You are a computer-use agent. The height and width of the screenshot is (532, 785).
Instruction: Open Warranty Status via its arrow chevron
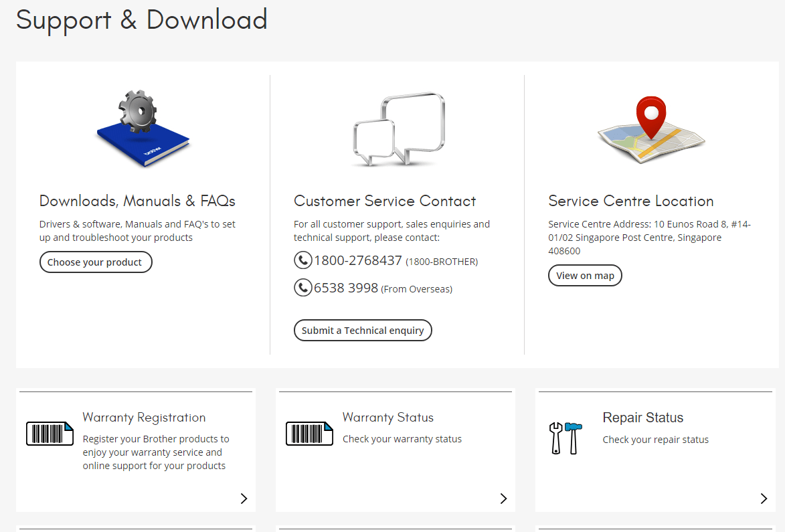(x=504, y=499)
